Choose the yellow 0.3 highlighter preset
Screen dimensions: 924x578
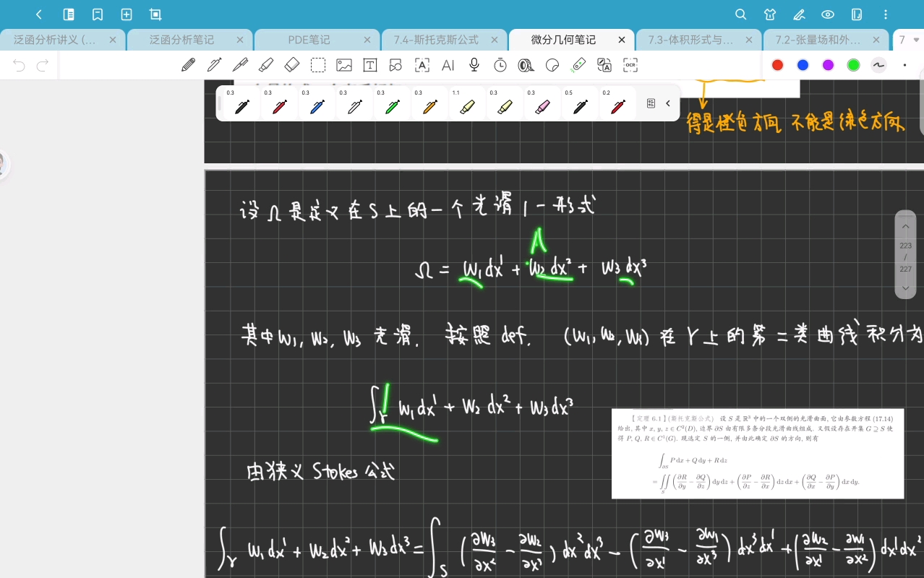505,103
